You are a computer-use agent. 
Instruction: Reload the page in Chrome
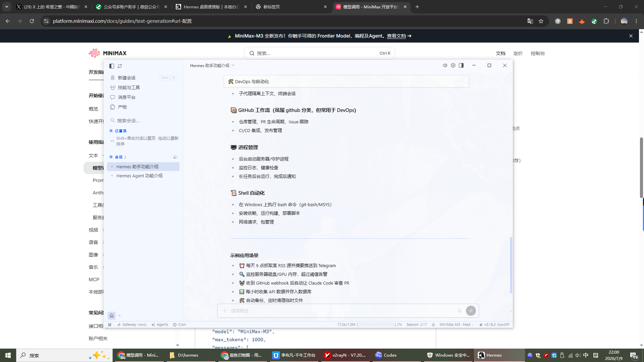[32, 21]
